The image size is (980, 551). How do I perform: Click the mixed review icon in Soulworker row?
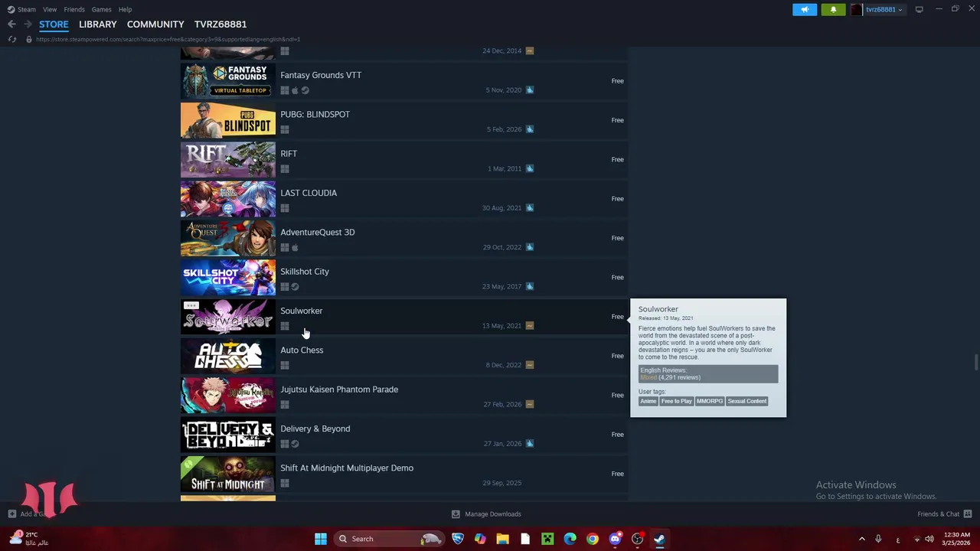(x=530, y=326)
